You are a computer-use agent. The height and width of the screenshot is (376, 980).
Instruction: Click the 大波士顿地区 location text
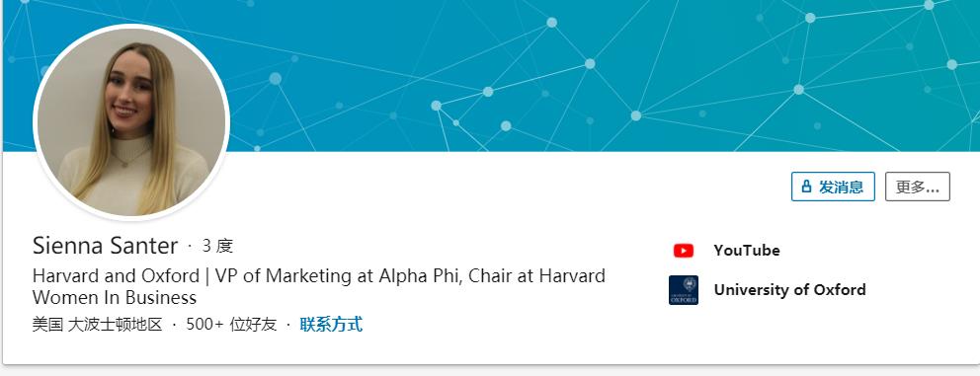click(115, 324)
